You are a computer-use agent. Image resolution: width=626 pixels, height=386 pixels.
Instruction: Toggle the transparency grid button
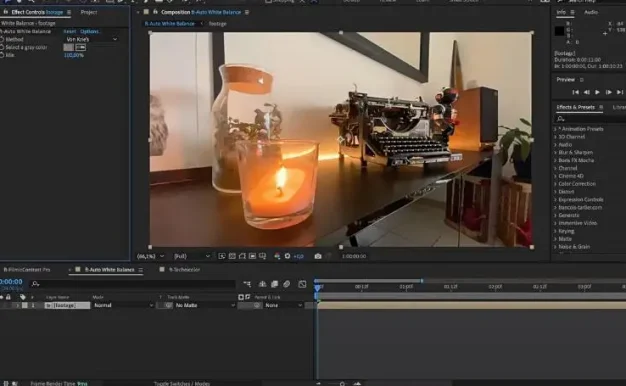tap(232, 256)
